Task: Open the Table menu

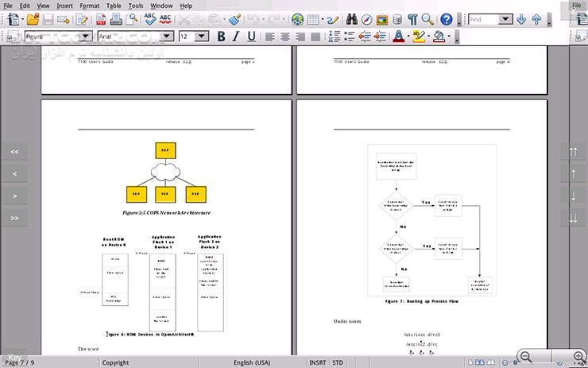Action: [114, 6]
